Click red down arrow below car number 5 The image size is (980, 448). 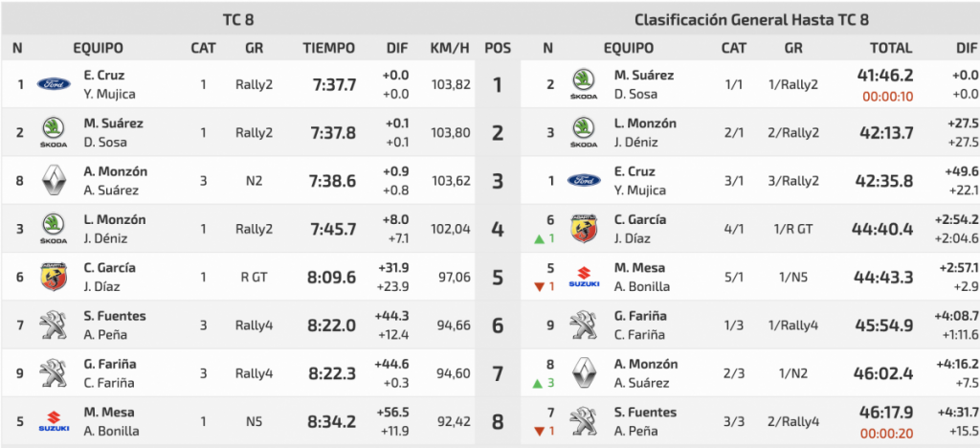(539, 286)
